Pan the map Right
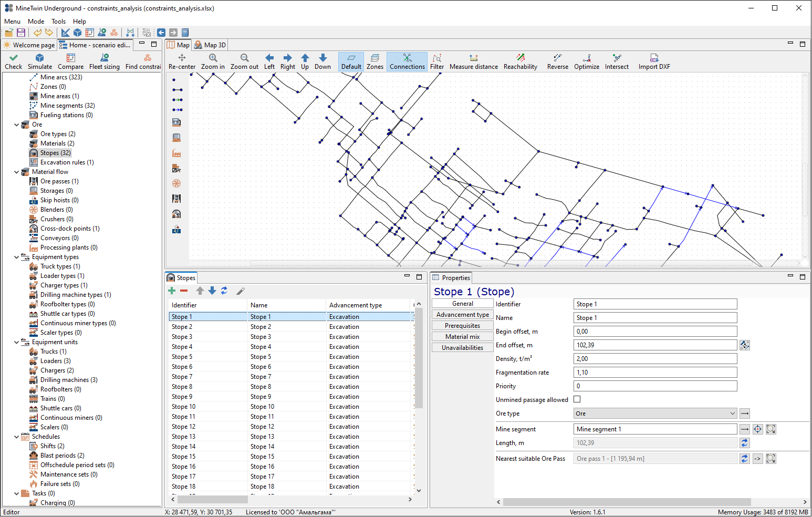This screenshot has width=812, height=517. (287, 61)
